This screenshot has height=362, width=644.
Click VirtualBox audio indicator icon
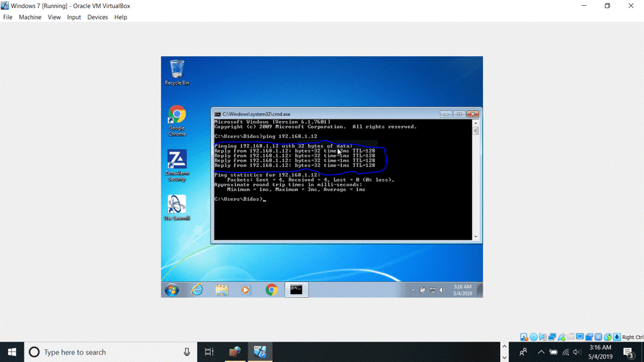[x=542, y=337]
